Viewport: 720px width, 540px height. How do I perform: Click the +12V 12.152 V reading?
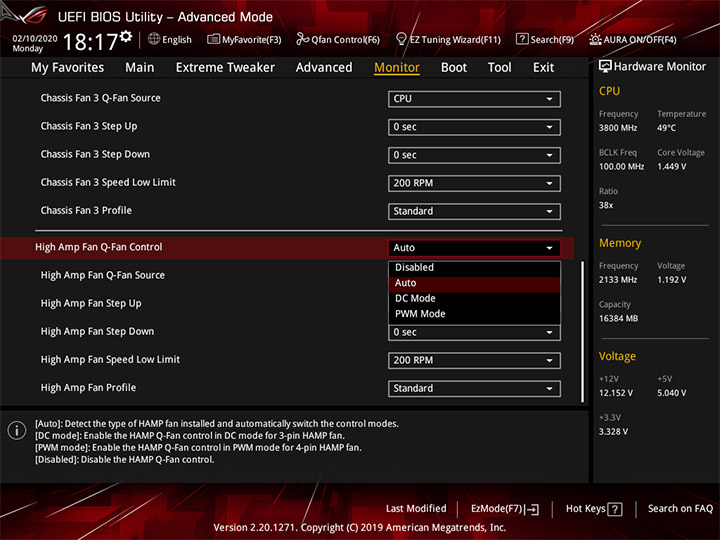click(x=615, y=393)
